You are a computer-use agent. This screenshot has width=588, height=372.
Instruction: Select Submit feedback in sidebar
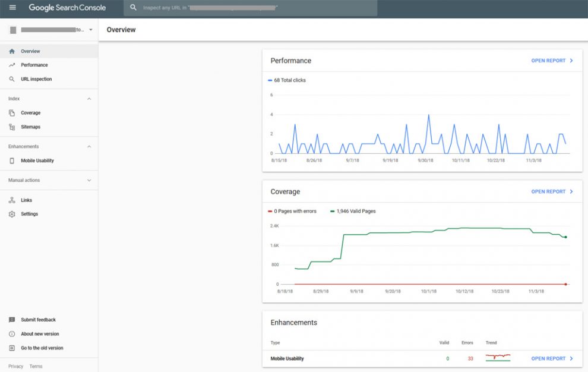click(x=38, y=320)
